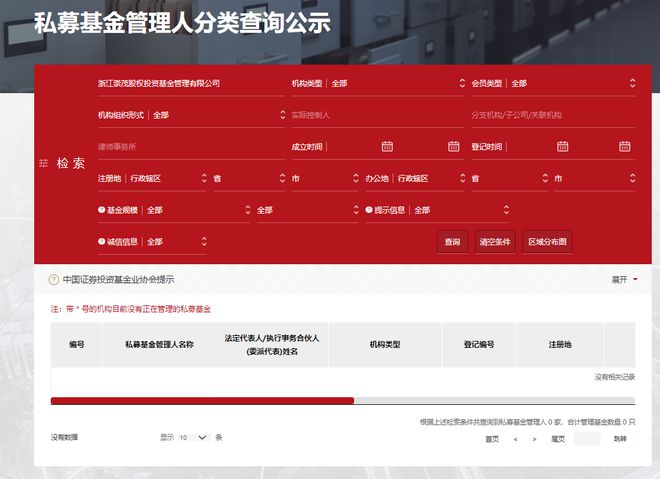Image resolution: width=660 pixels, height=479 pixels.
Task: Open the 登记时间 start date calendar icon
Action: coord(562,146)
